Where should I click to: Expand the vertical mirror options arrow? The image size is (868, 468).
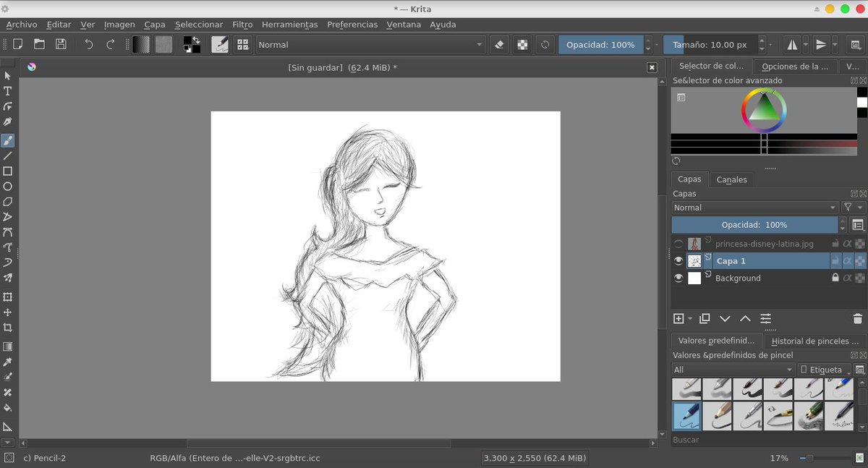click(x=835, y=44)
